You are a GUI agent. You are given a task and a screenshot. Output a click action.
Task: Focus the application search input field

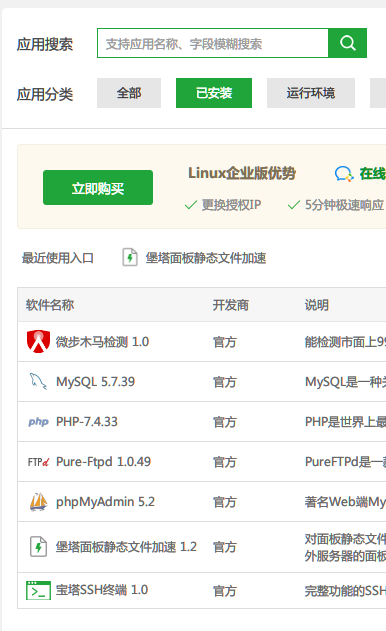[213, 43]
